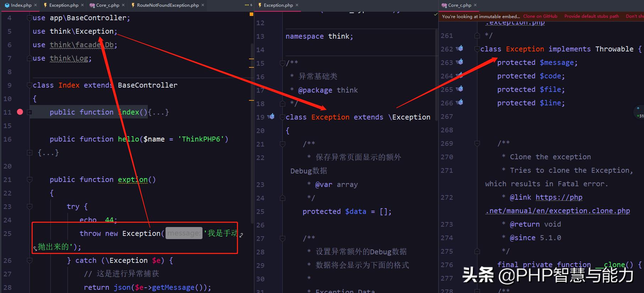The width and height of the screenshot is (644, 293).
Task: Click the up arrow in the change indicator widget
Action: pyautogui.click(x=638, y=109)
